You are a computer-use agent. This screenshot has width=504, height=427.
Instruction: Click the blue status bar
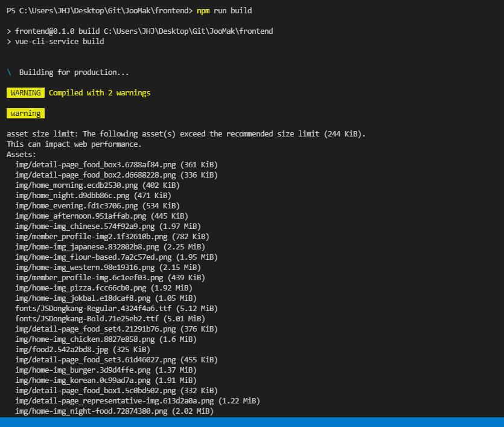coord(252,422)
